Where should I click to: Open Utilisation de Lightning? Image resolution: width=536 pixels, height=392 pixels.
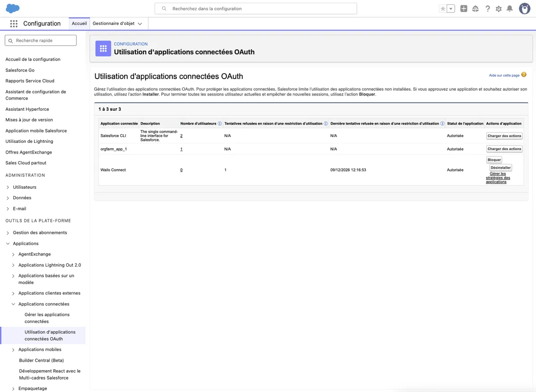click(29, 142)
